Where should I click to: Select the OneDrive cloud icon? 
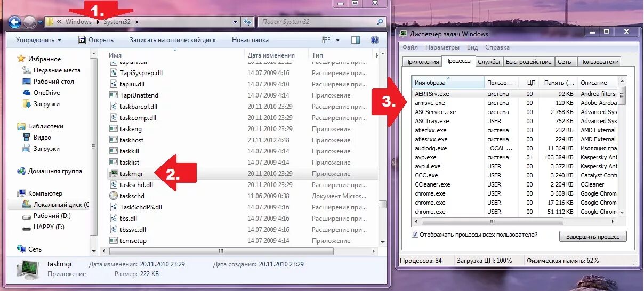(x=27, y=92)
